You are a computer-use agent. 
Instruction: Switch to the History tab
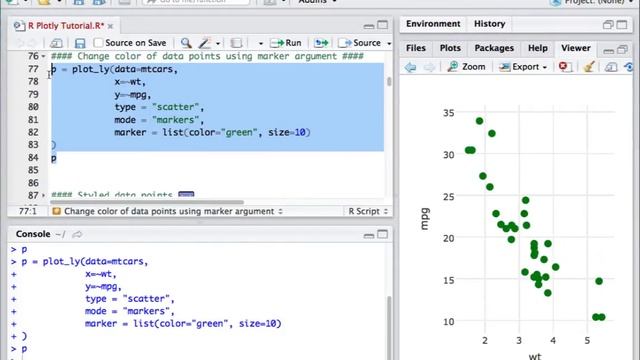click(489, 24)
